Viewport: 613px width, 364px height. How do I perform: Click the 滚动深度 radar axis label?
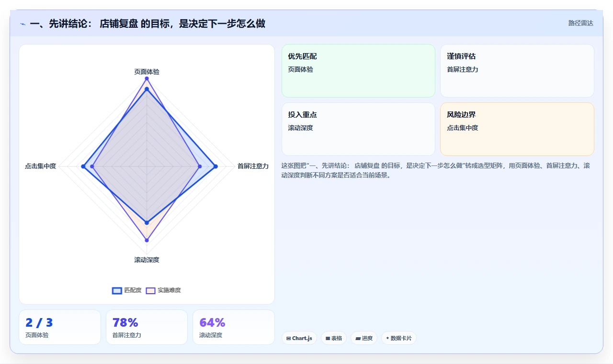(x=147, y=260)
